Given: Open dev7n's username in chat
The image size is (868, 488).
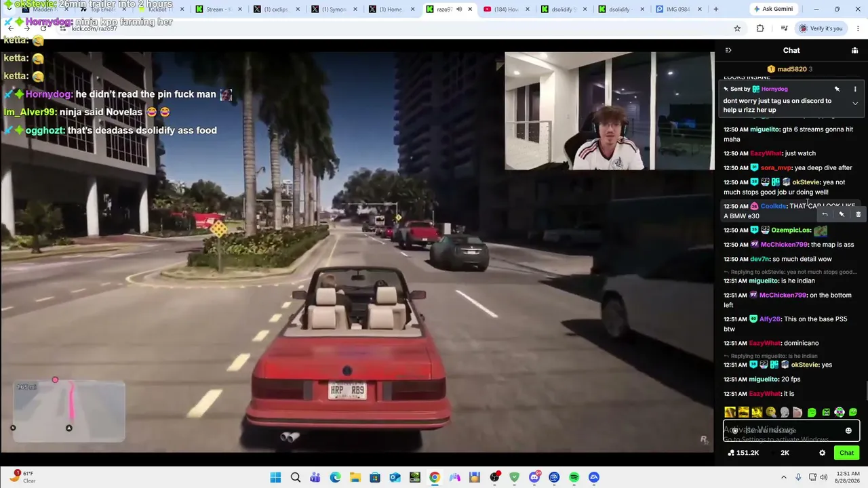Looking at the screenshot, I should [759, 259].
